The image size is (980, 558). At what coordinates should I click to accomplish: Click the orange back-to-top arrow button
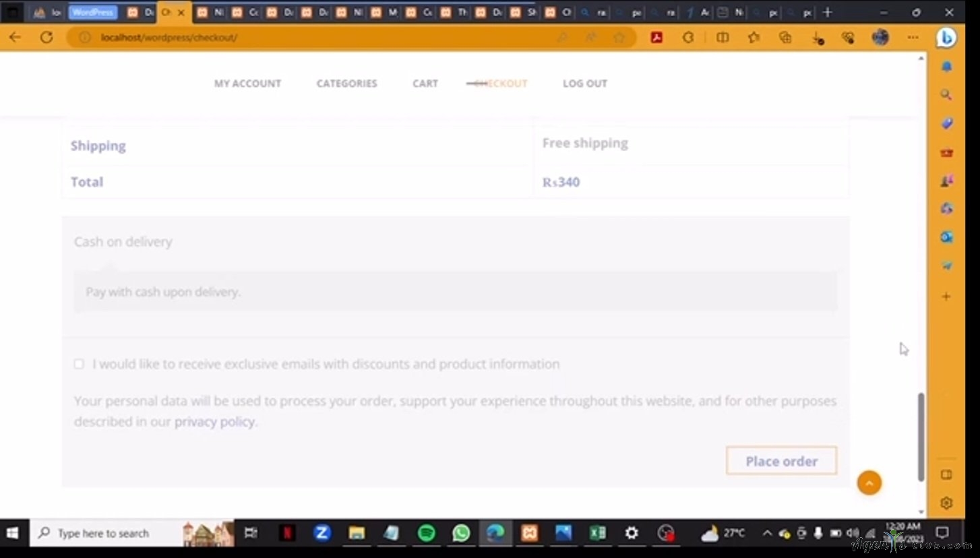pyautogui.click(x=869, y=483)
